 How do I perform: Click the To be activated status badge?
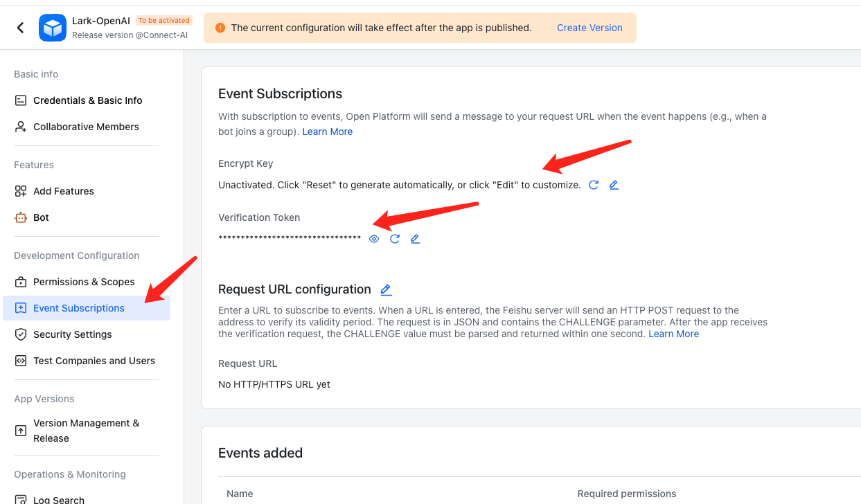click(164, 19)
